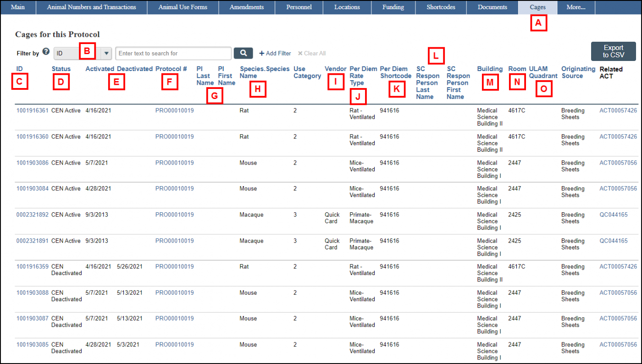Screen dimensions: 642x364
Task: Open cage ID 1001903088
Action: [32, 292]
